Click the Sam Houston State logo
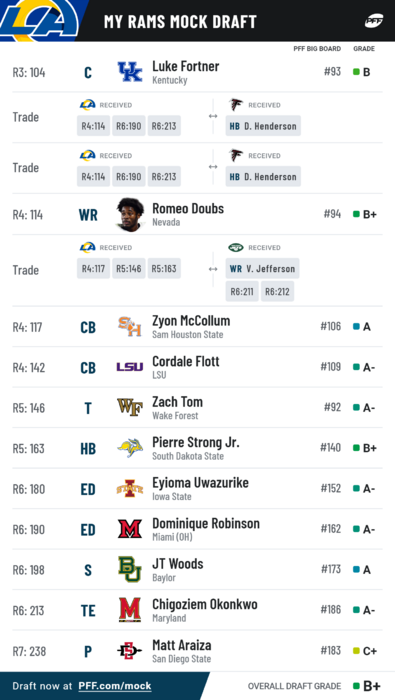This screenshot has height=700, width=395. [130, 327]
